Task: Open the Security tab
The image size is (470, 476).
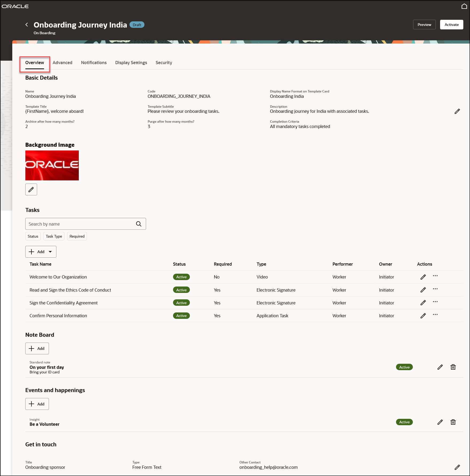Action: click(164, 63)
